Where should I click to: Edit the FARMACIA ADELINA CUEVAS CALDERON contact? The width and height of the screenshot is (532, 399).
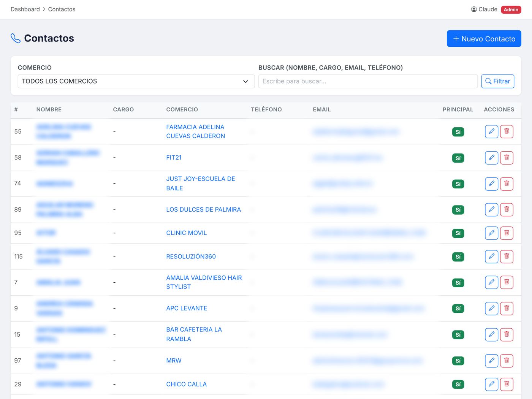click(491, 131)
